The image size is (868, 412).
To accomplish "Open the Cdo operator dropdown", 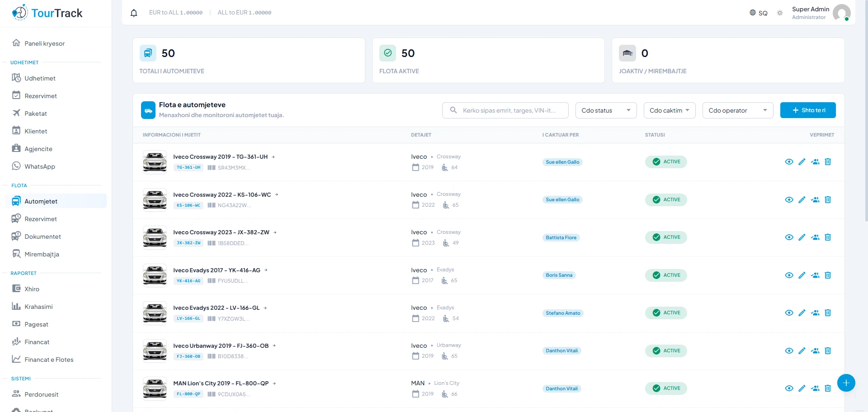I will click(x=737, y=110).
